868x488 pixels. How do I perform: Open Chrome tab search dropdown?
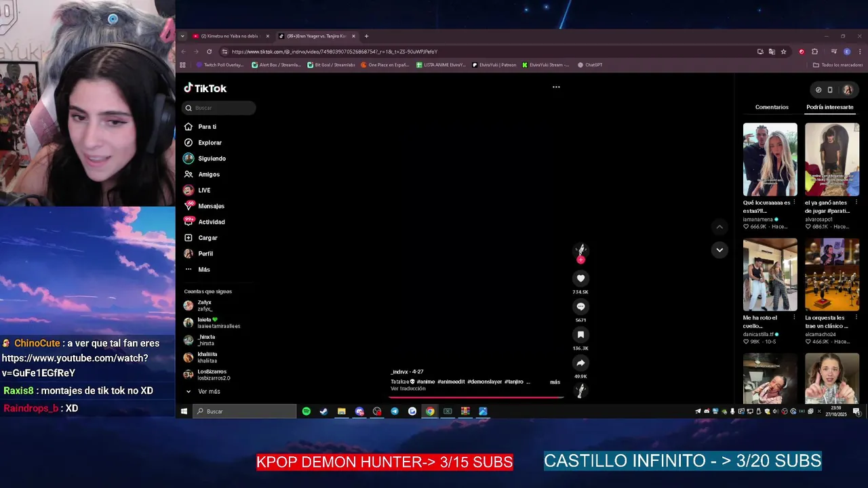[182, 36]
